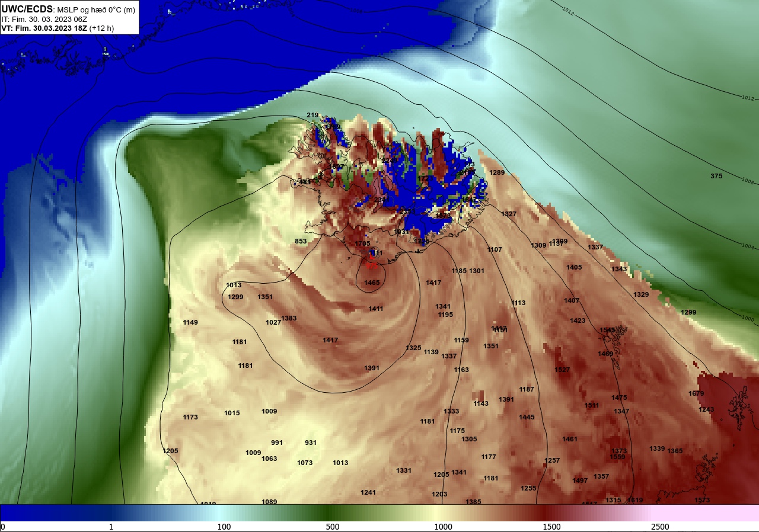The height and width of the screenshot is (532, 759).
Task: Select the 1497 height value
Action: pos(580,480)
